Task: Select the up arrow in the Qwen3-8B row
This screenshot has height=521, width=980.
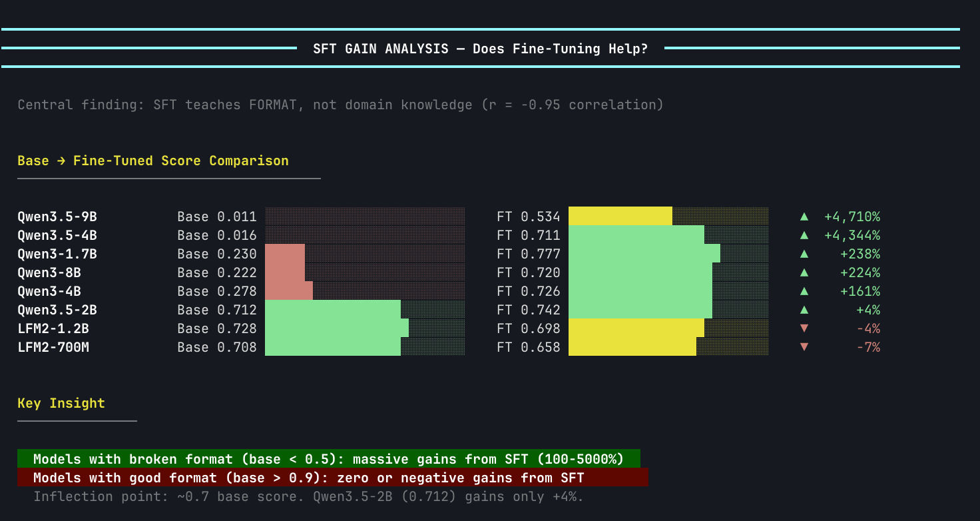Action: 804,272
